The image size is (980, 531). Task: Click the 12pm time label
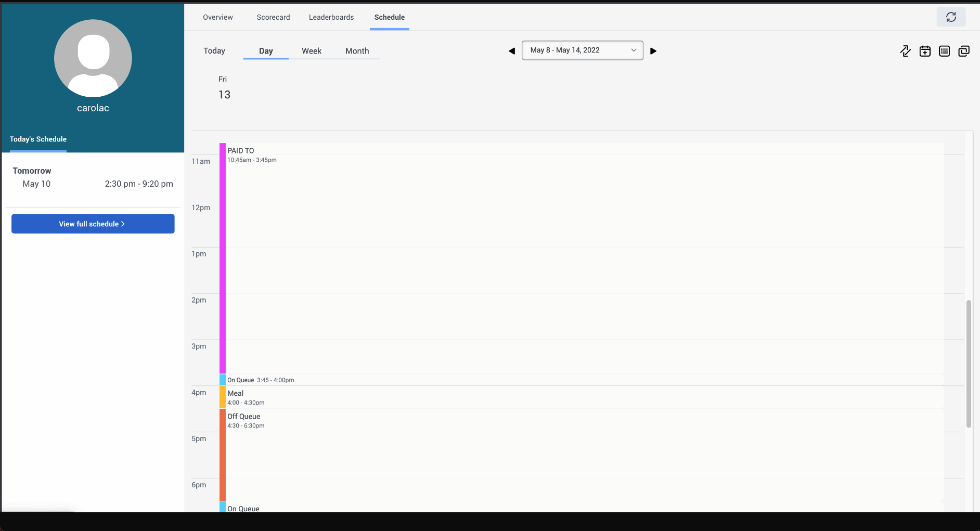(201, 208)
